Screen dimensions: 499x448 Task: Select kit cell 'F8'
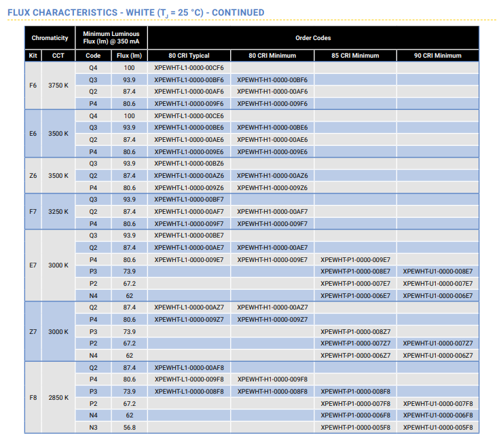pyautogui.click(x=33, y=397)
